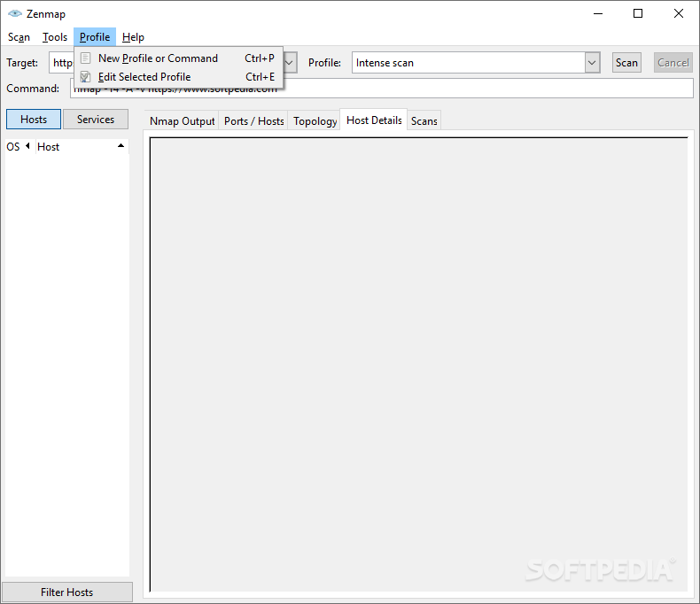This screenshot has height=604, width=700.
Task: Maximize the Zenmap window
Action: click(638, 13)
